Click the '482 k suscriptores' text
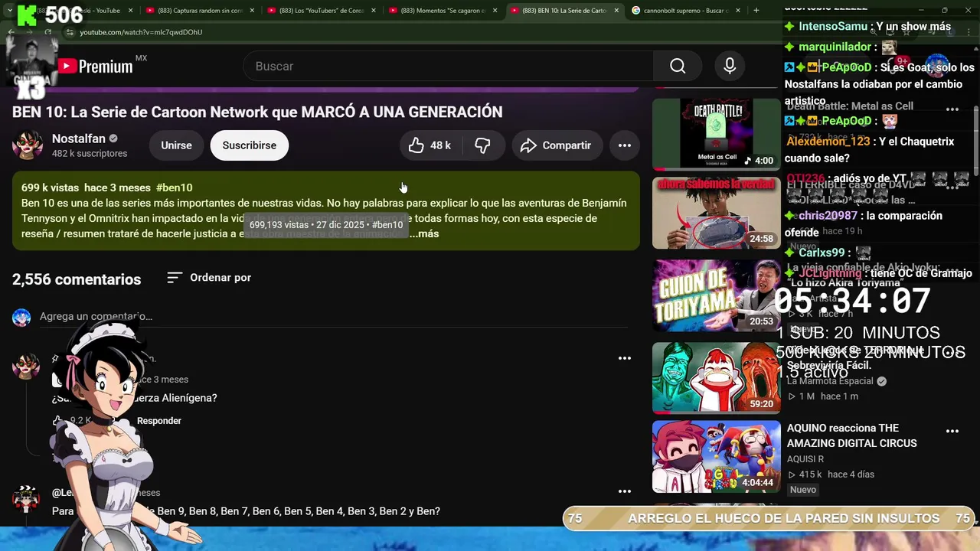This screenshot has width=980, height=551. pyautogui.click(x=90, y=154)
